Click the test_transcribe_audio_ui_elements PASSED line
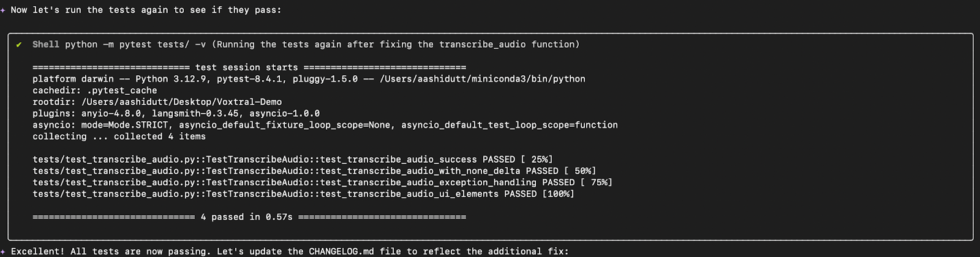Image resolution: width=980 pixels, height=257 pixels. 303,194
